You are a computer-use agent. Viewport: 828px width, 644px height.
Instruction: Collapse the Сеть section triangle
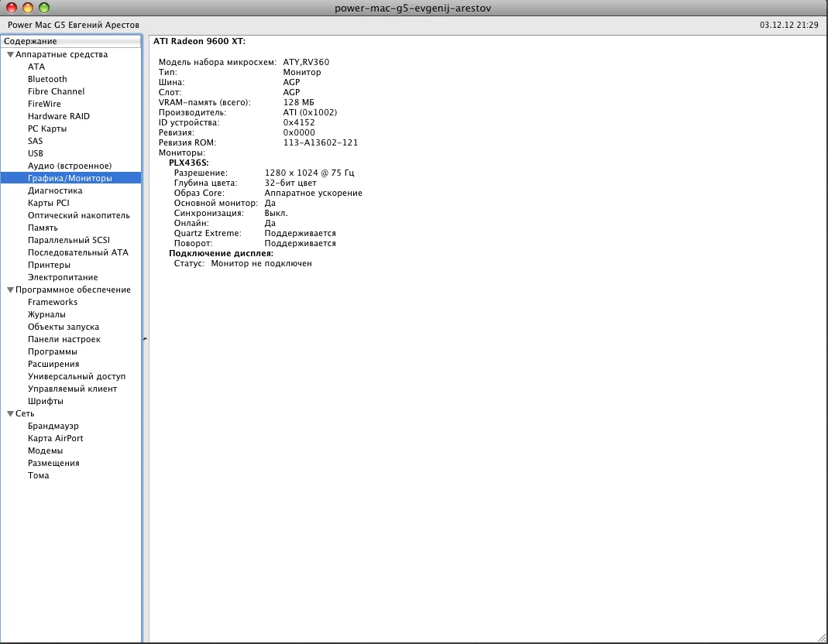(x=10, y=414)
